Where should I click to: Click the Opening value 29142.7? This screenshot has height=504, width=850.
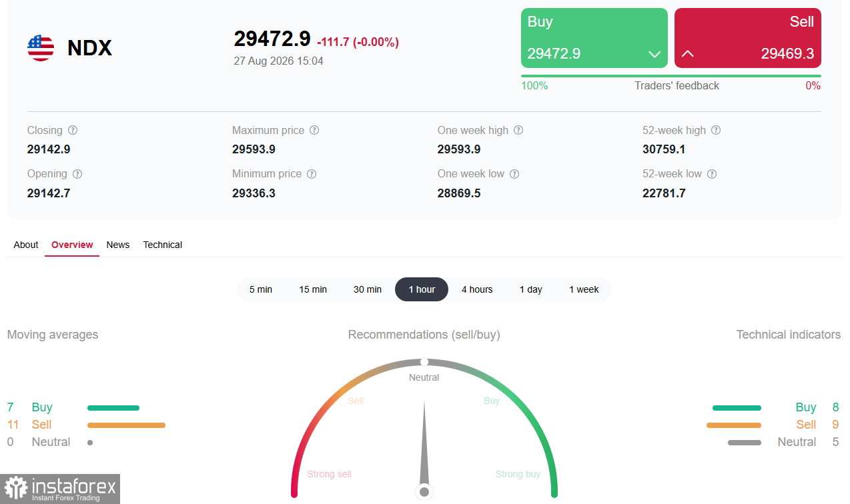(x=49, y=193)
